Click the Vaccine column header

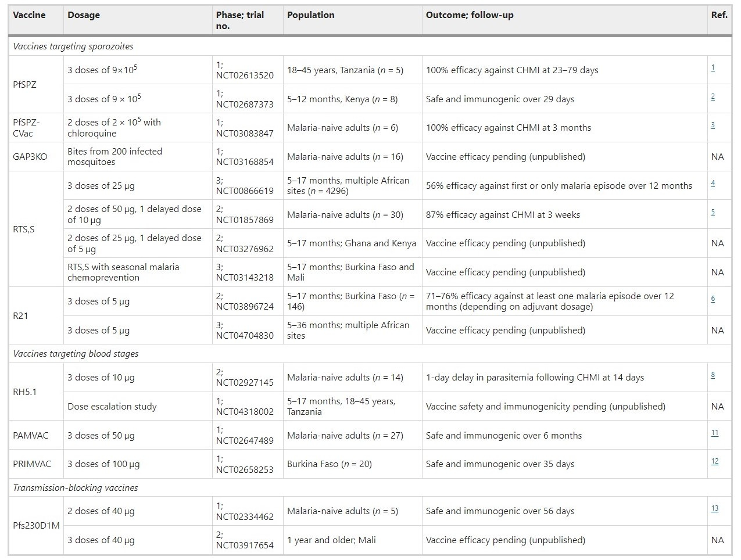click(29, 15)
